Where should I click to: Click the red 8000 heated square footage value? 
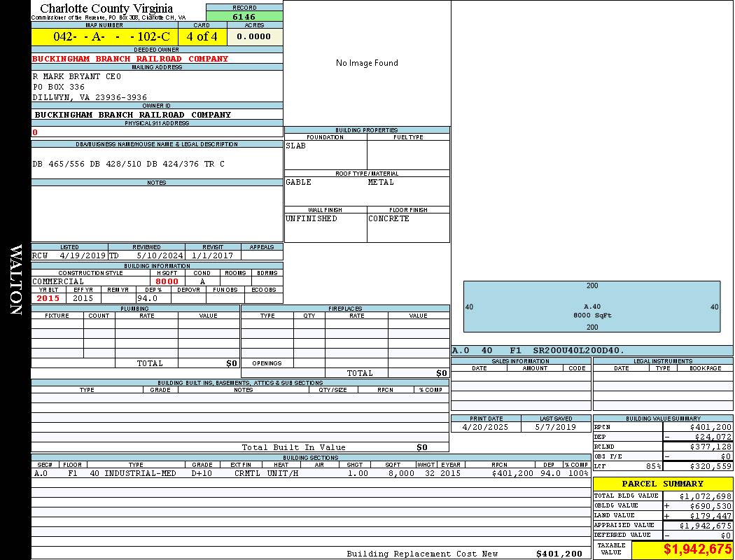coord(167,281)
